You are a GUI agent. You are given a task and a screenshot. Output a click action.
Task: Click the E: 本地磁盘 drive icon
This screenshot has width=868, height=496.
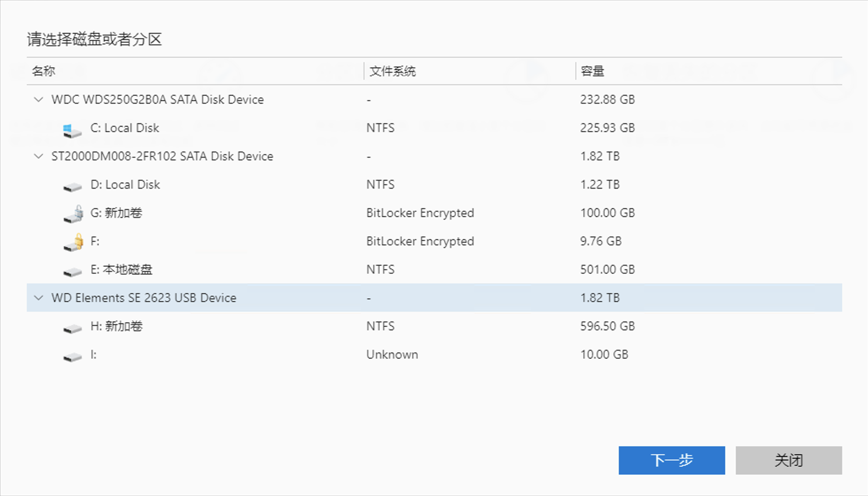click(72, 272)
